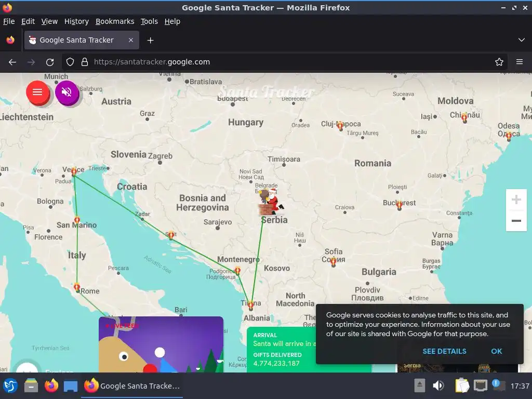532x399 pixels.
Task: Open the View menu
Action: tap(49, 21)
